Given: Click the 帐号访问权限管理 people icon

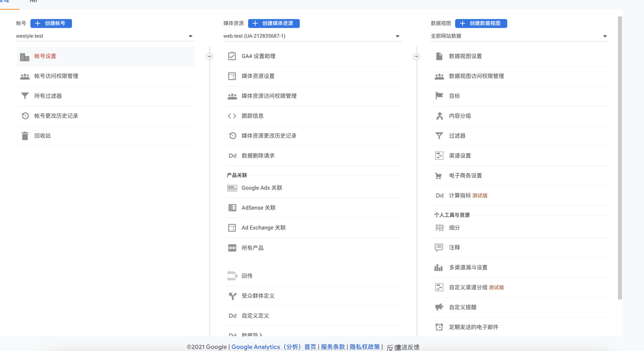Looking at the screenshot, I should point(25,77).
